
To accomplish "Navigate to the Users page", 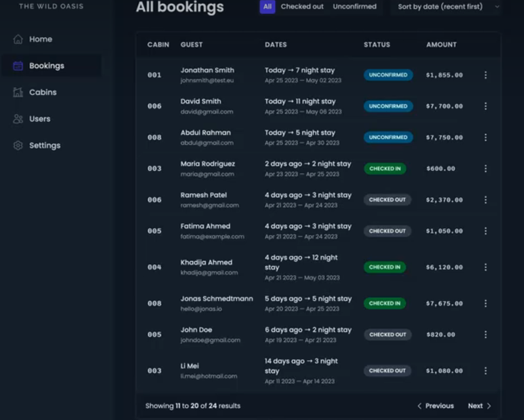I will point(39,119).
